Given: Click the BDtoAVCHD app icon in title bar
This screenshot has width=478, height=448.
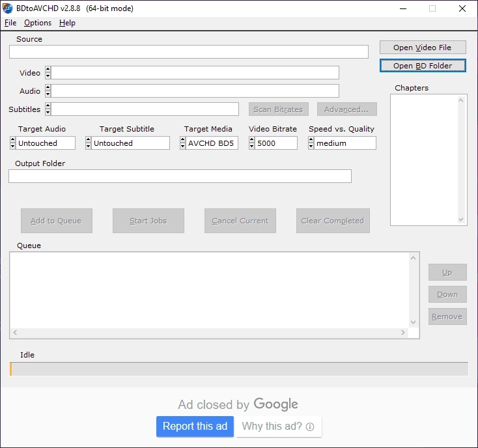Looking at the screenshot, I should point(7,8).
